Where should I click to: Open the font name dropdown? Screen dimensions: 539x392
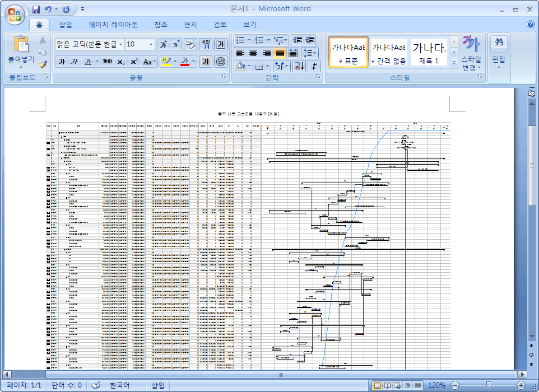coord(120,44)
